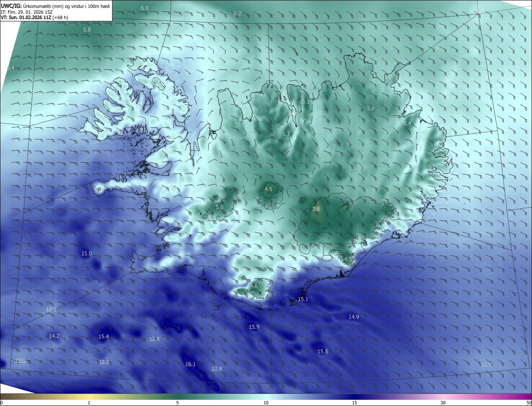Select the 12.0 value label
Screen dimensions: 532x406
pyautogui.click(x=20, y=361)
